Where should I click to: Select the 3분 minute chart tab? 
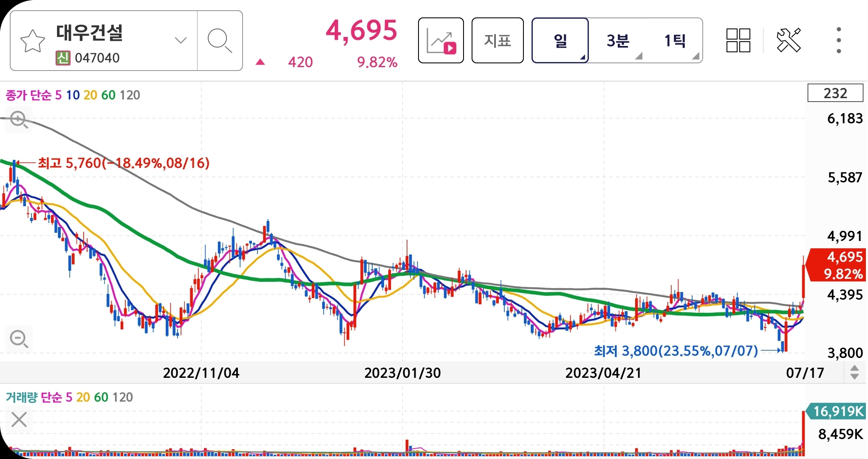(x=617, y=41)
